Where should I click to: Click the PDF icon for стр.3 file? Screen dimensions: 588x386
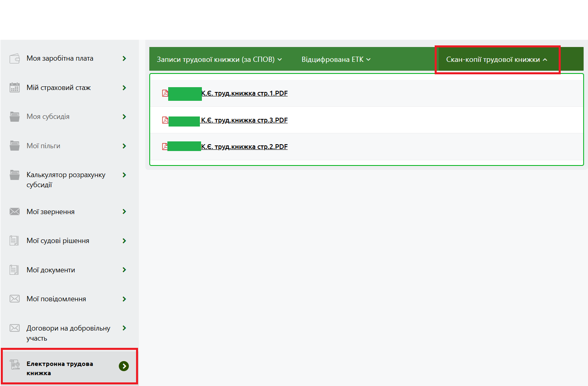[165, 120]
